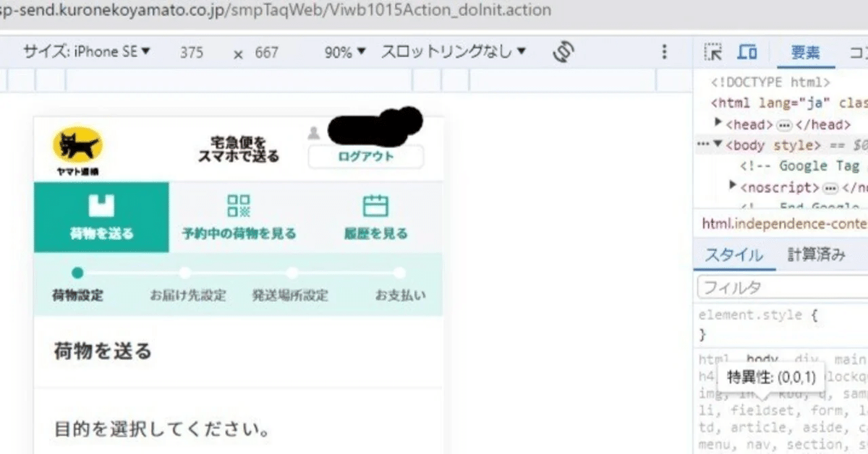Click the 目的を選択してください。 text
Screen dimensions: 868x454
point(162,430)
